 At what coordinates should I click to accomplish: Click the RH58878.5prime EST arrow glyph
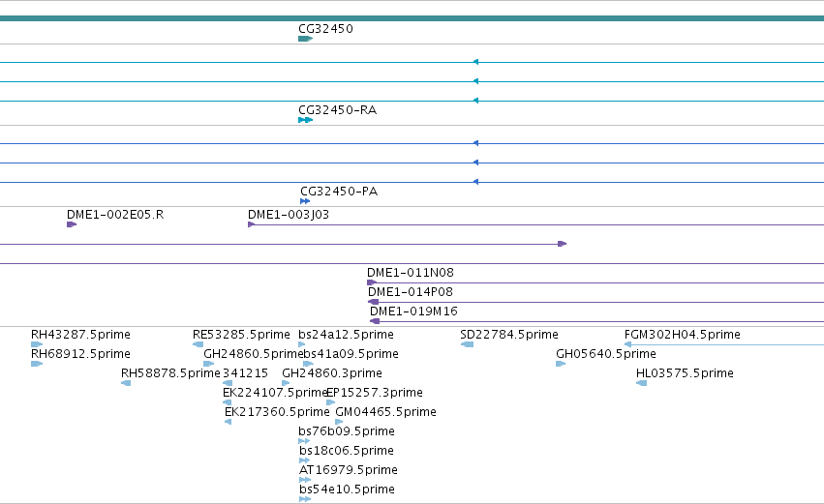126,384
